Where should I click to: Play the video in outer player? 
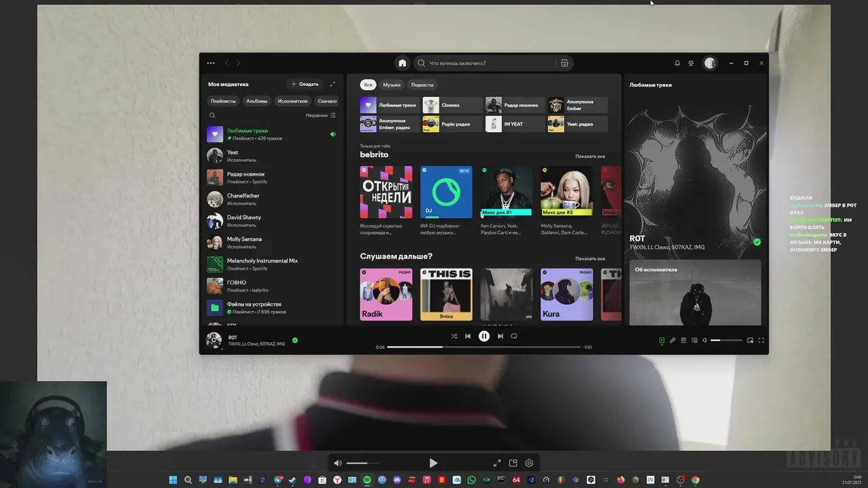(x=433, y=463)
